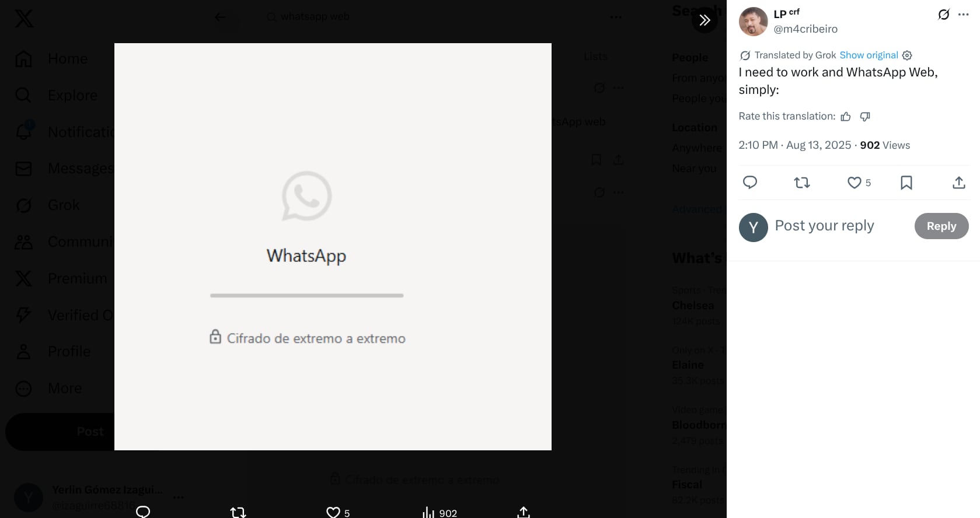Visit the @m4cribeiro handle
The height and width of the screenshot is (518, 980).
(805, 29)
